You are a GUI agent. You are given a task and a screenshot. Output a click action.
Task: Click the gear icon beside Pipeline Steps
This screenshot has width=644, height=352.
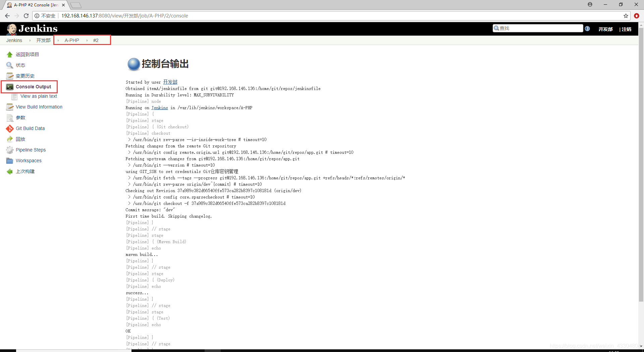[10, 150]
